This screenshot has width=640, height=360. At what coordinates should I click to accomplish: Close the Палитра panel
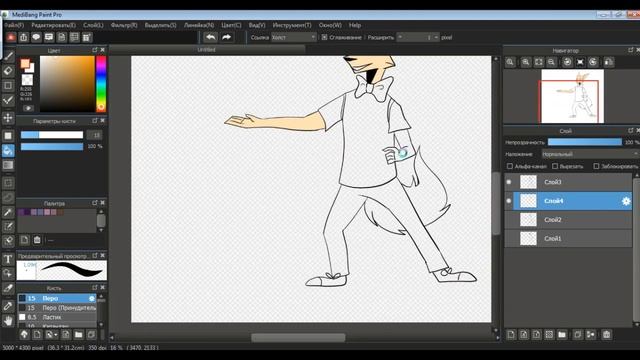(x=102, y=202)
